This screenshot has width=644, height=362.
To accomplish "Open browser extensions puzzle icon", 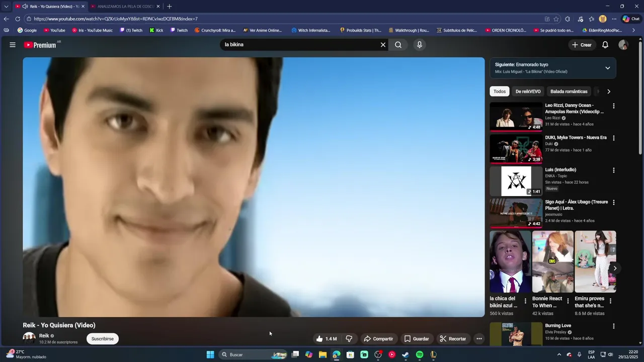I will click(x=568, y=19).
